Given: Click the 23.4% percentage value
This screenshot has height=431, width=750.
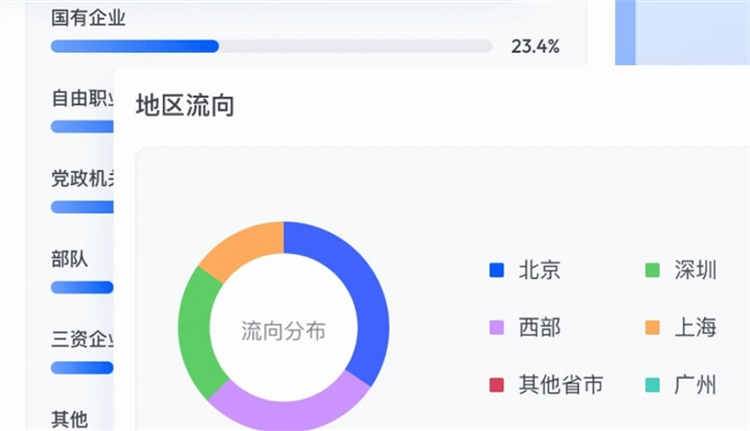Looking at the screenshot, I should coord(535,46).
